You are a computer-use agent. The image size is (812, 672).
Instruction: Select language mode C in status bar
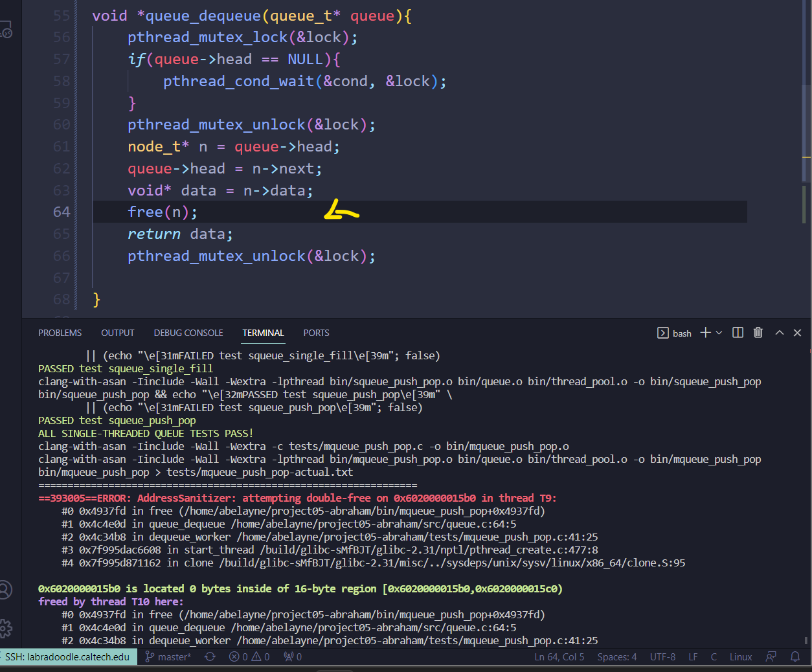(714, 656)
